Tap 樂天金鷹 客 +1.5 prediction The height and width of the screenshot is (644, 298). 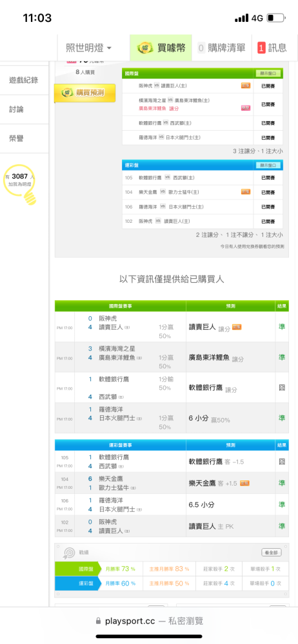point(214,483)
